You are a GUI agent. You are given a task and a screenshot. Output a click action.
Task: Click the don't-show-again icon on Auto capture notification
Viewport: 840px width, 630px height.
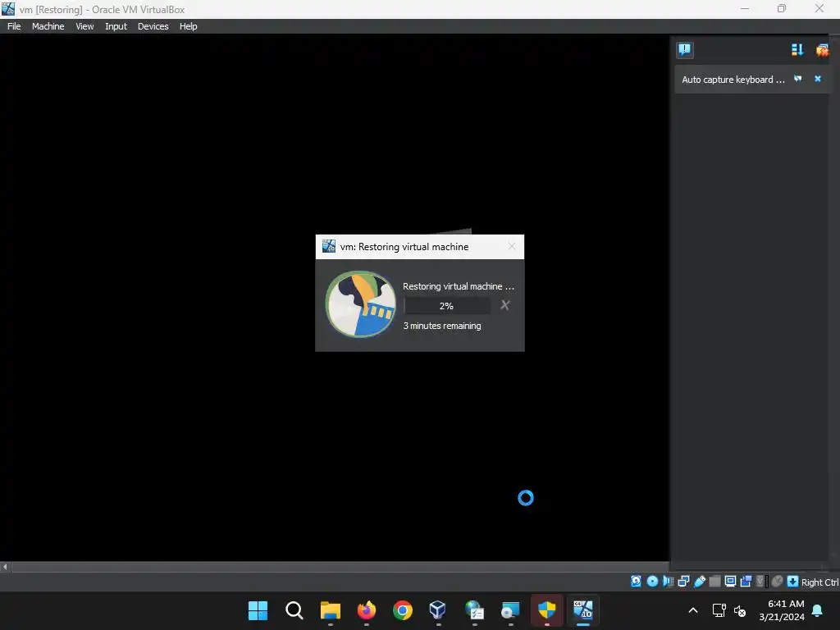[798, 79]
